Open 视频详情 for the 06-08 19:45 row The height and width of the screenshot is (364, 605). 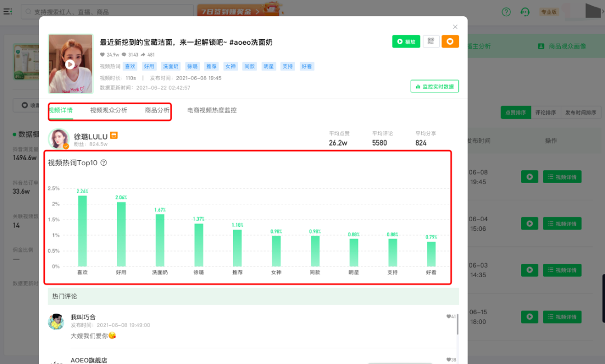pos(562,177)
